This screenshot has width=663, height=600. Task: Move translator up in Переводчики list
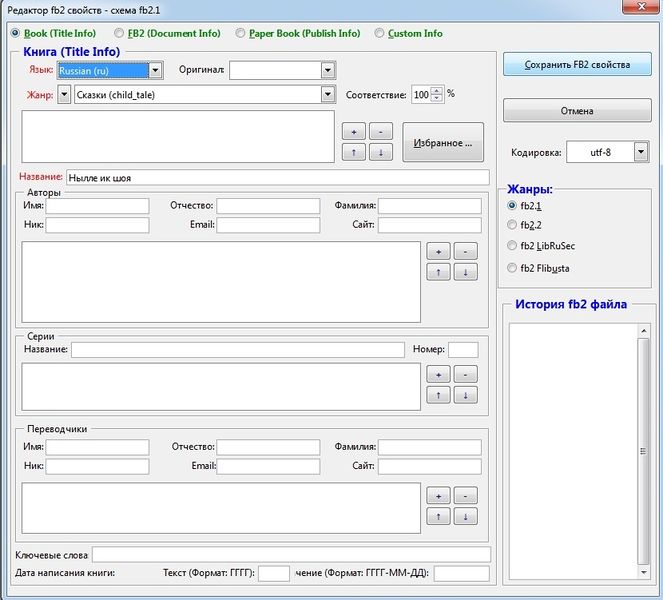(x=438, y=516)
